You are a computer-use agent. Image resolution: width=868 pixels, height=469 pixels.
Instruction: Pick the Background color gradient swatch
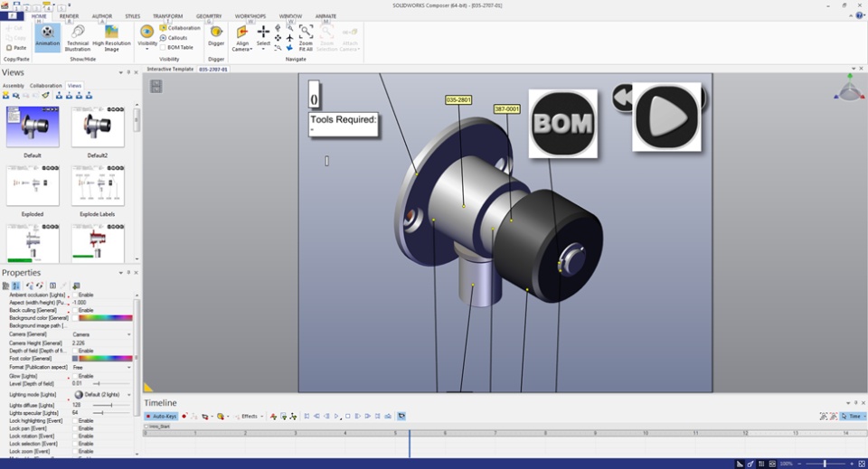106,318
